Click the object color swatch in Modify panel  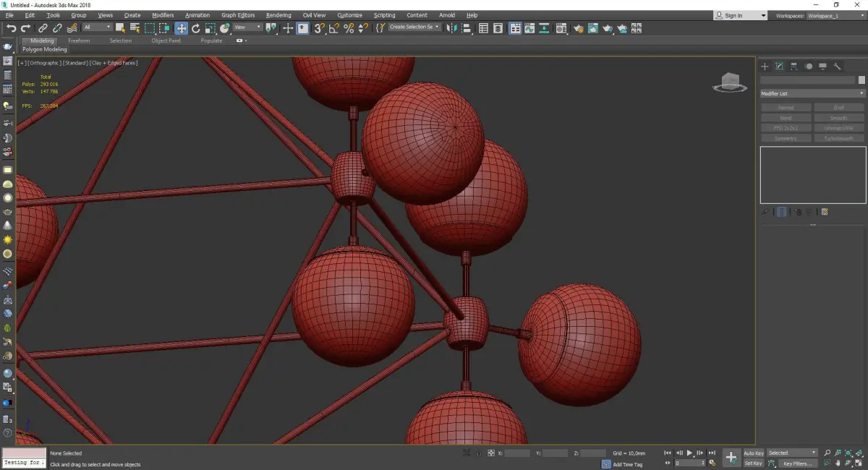(x=861, y=80)
